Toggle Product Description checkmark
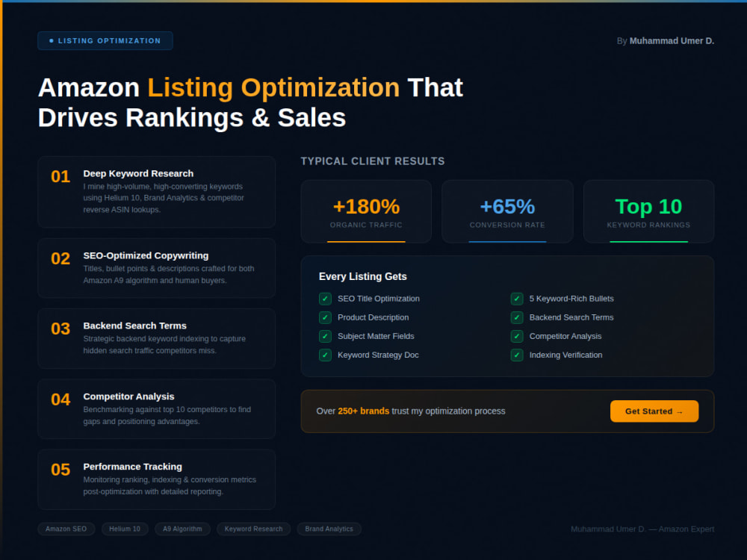Screen dimensions: 747x560 (326, 317)
